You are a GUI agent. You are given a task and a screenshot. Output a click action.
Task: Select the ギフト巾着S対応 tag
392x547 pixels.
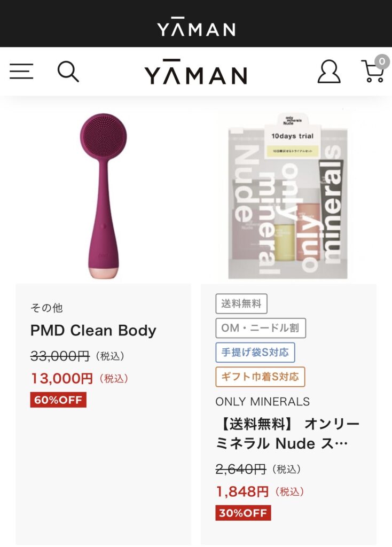coord(260,377)
